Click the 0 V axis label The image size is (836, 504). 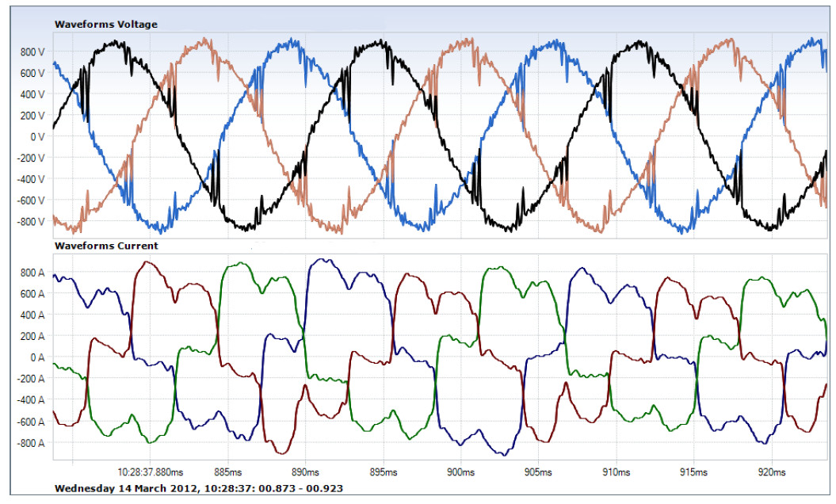click(x=37, y=136)
